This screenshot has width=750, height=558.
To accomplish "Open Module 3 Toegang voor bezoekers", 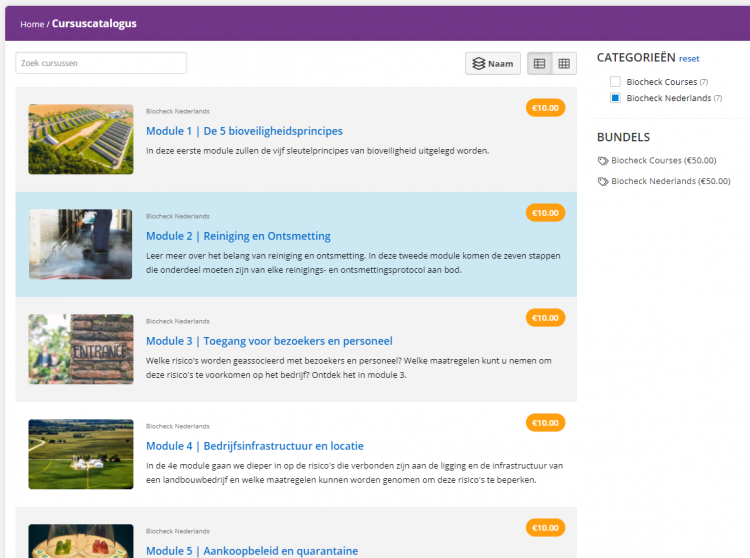I will [x=269, y=341].
